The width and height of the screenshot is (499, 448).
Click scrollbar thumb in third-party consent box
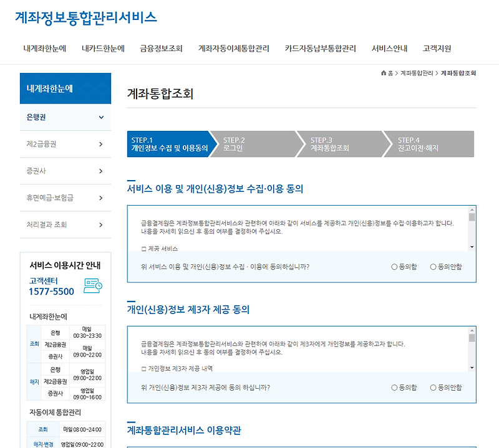point(472,338)
